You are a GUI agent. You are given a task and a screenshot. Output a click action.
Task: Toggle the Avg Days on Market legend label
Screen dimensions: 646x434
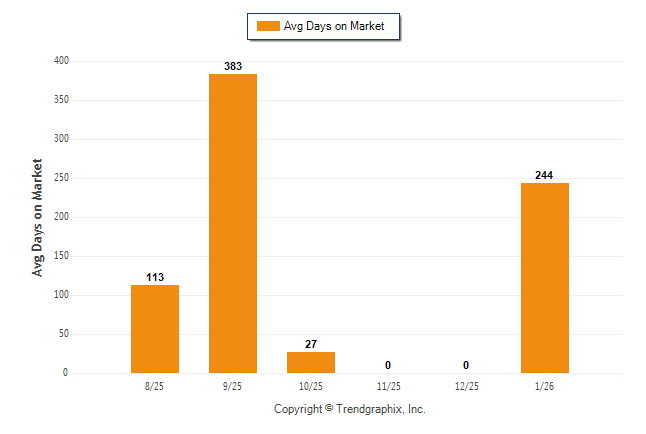(334, 26)
